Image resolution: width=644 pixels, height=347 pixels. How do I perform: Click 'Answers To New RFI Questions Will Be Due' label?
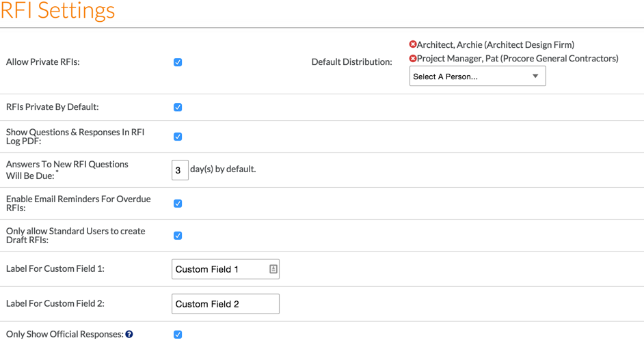point(68,170)
